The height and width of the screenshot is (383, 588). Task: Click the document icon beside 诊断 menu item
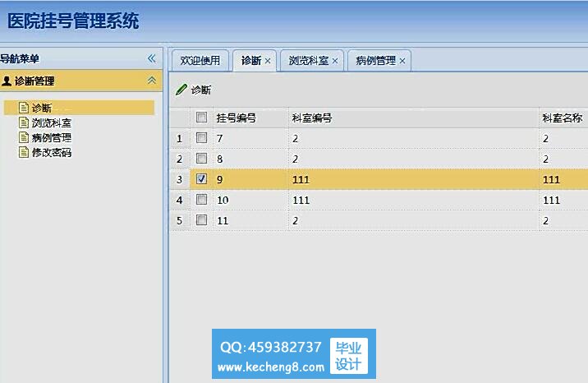tap(24, 108)
